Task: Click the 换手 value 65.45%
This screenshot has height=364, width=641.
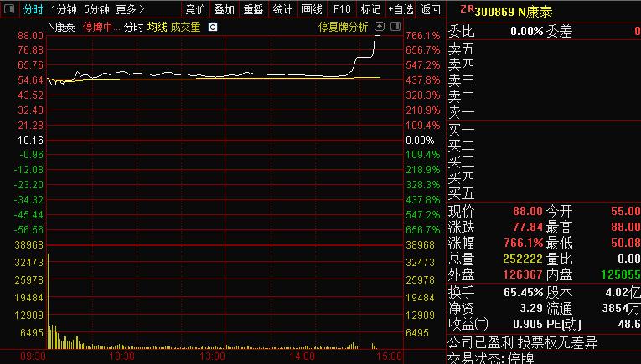Action: (523, 292)
